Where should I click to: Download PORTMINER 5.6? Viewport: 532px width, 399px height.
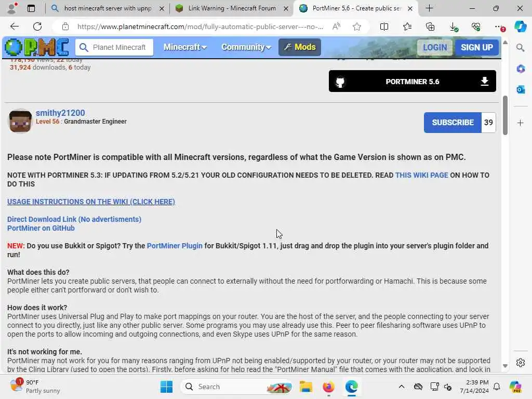coord(412,81)
